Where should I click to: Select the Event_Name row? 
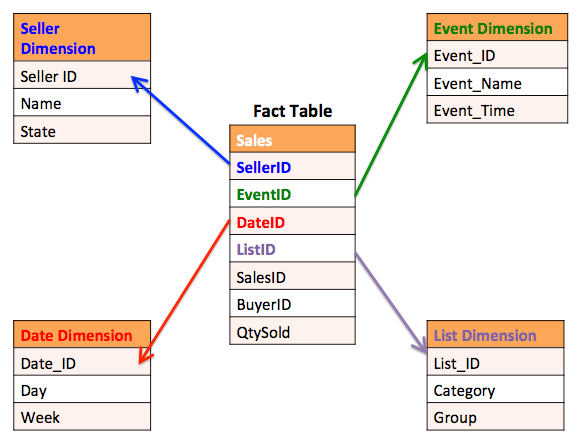click(497, 82)
